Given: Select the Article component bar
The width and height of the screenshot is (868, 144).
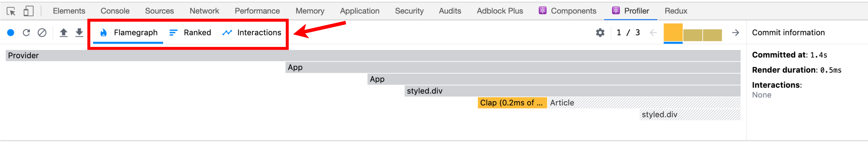Looking at the screenshot, I should coord(644,103).
